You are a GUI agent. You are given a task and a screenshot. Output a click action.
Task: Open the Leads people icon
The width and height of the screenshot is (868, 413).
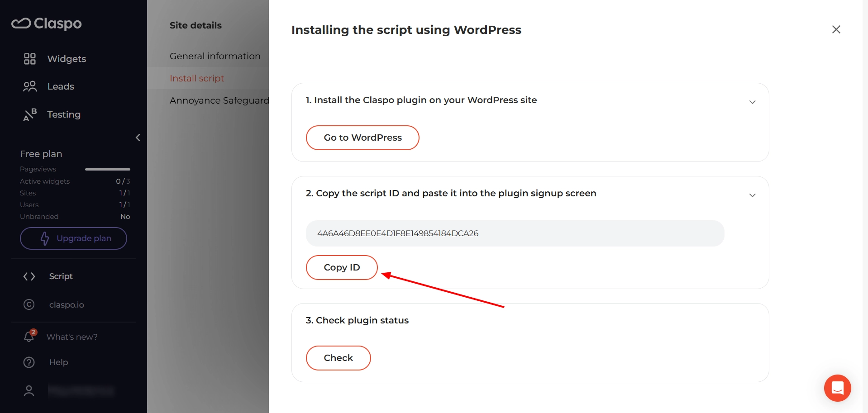[30, 86]
